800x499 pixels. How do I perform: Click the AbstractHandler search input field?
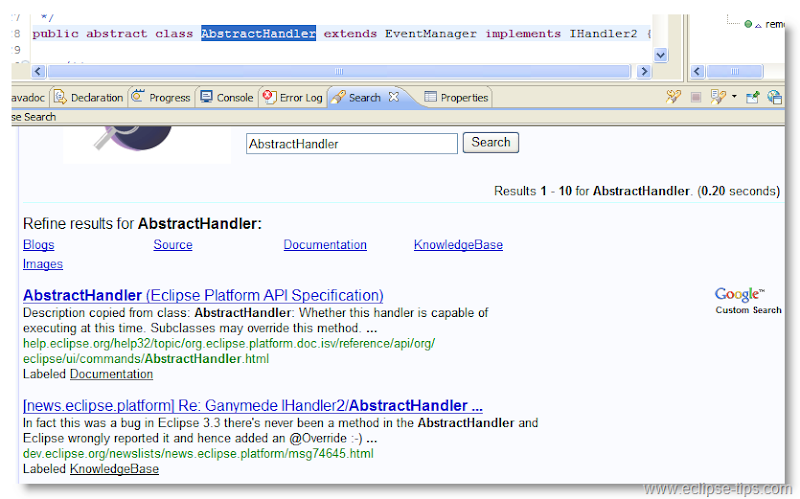[352, 143]
